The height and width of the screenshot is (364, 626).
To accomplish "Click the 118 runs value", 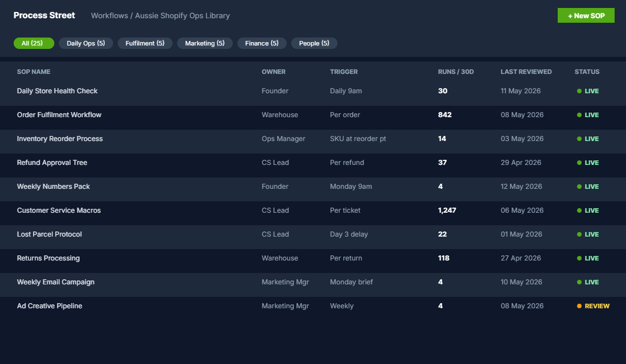I will click(443, 258).
